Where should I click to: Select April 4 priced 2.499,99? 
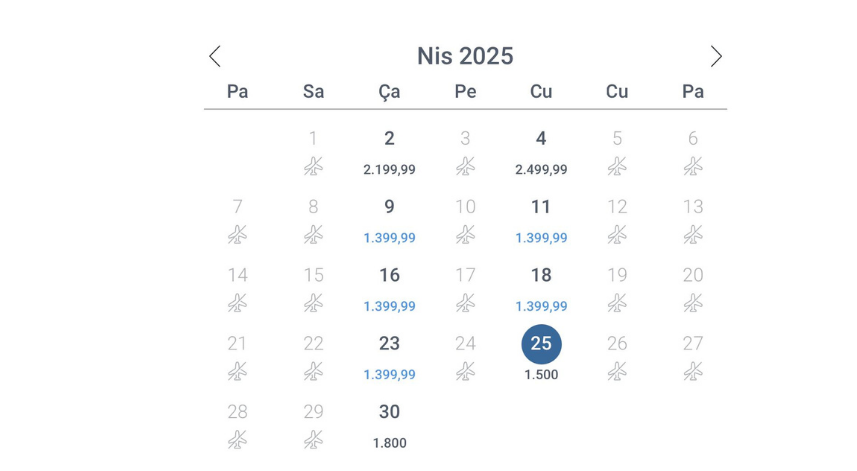tap(541, 151)
